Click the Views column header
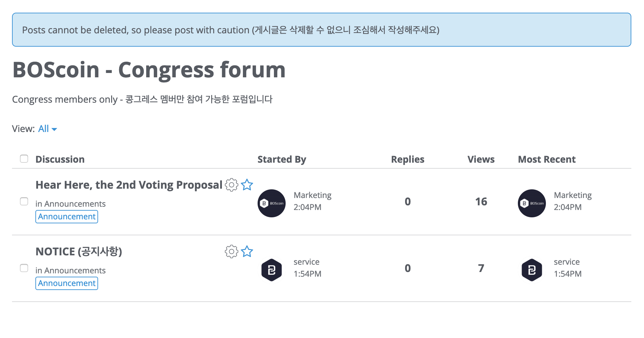The height and width of the screenshot is (338, 644). pyautogui.click(x=481, y=159)
